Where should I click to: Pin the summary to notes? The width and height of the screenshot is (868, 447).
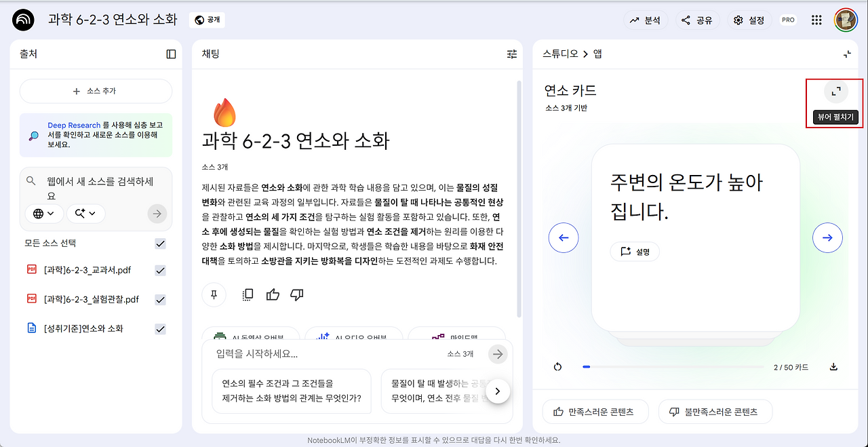pos(214,294)
